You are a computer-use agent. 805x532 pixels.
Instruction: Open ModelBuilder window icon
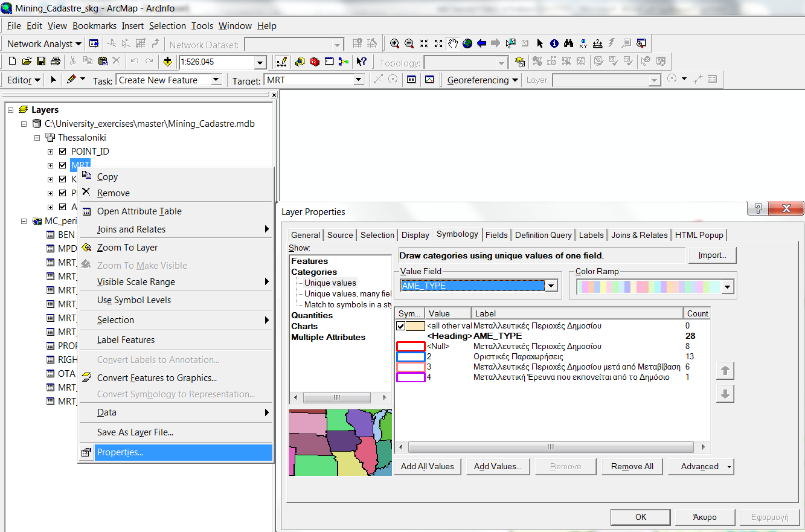click(344, 62)
